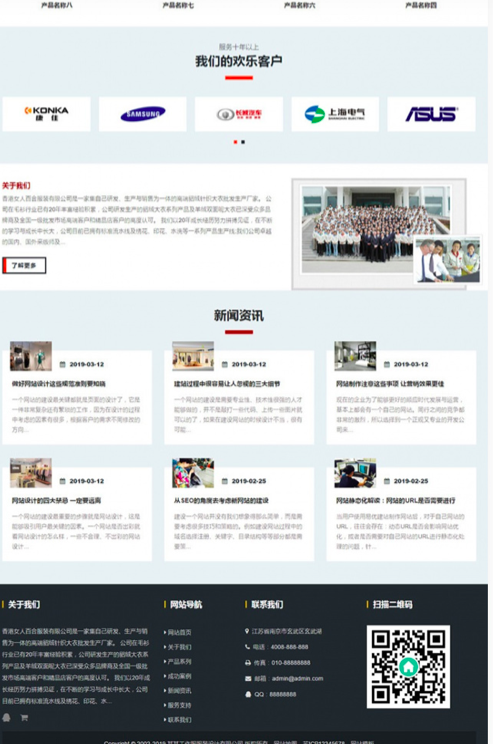
Task: Select the first red carousel dot
Action: pos(235,142)
